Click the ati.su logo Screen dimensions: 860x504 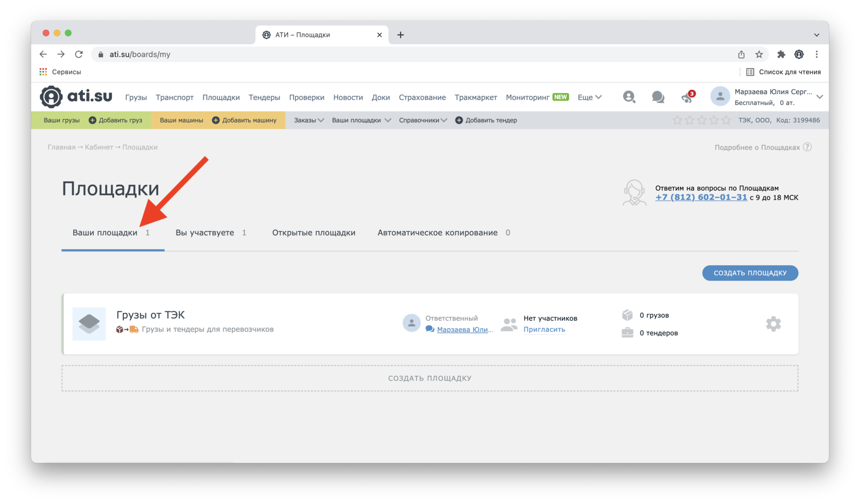pyautogui.click(x=76, y=96)
